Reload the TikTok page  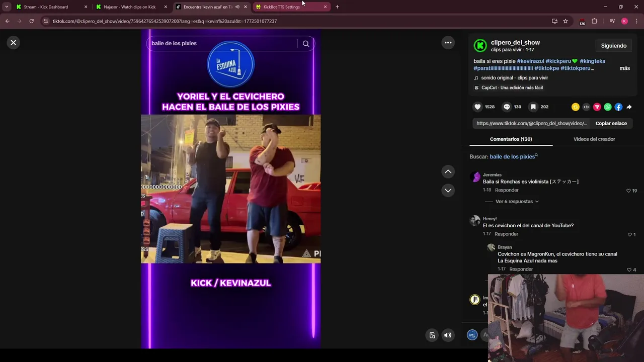(x=31, y=21)
